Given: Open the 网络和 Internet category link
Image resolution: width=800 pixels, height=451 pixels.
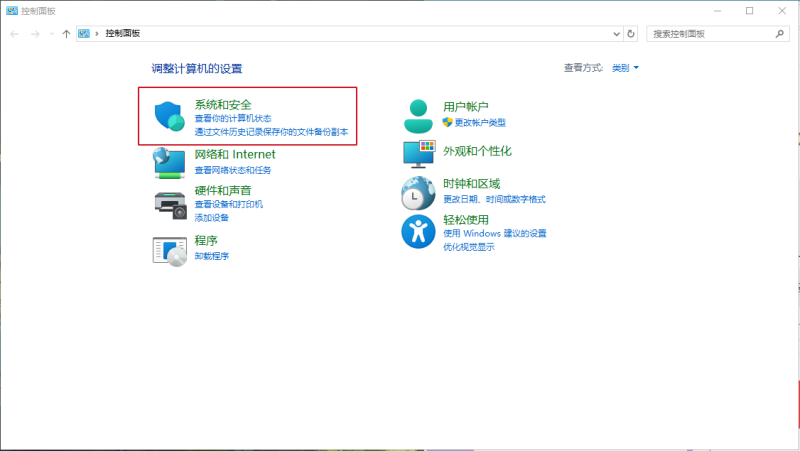Looking at the screenshot, I should click(235, 154).
